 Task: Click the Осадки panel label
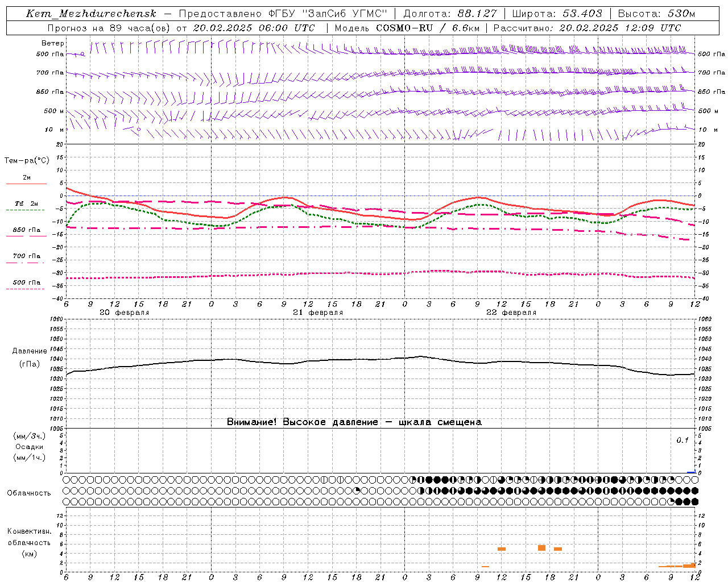point(30,447)
